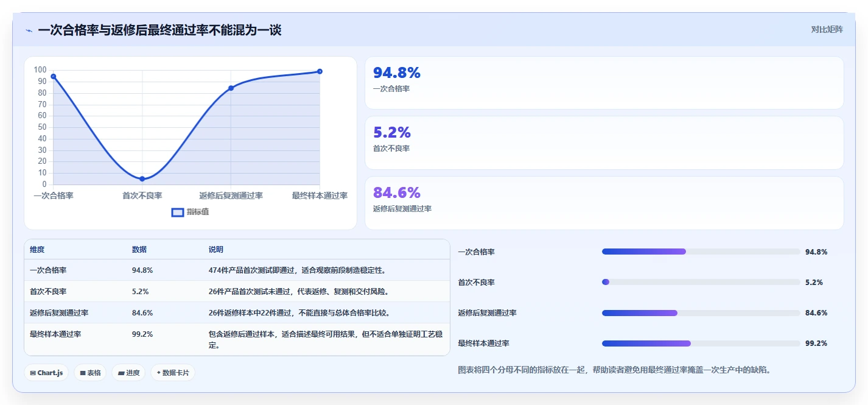Click the chart data point for 一次合格率
Image resolution: width=868 pixels, height=405 pixels.
pyautogui.click(x=54, y=76)
